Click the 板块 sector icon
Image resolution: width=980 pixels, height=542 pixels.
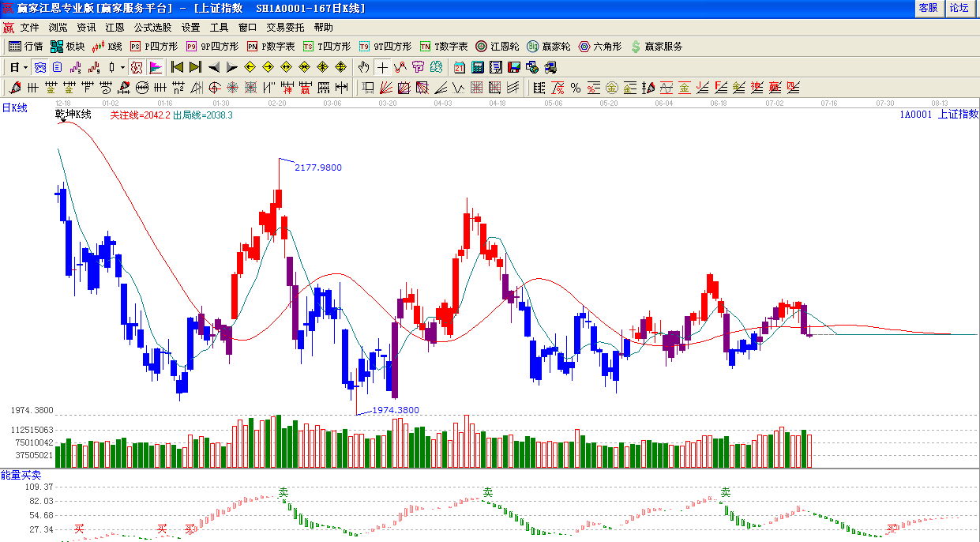tap(67, 47)
